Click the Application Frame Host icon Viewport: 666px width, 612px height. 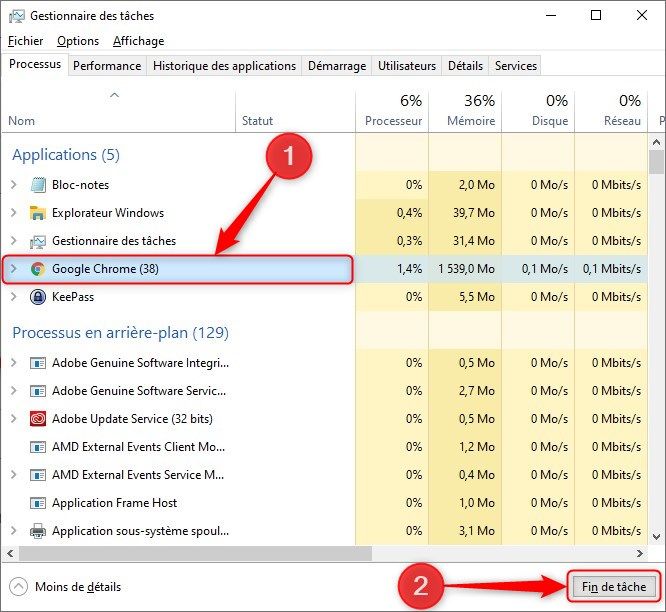click(38, 503)
